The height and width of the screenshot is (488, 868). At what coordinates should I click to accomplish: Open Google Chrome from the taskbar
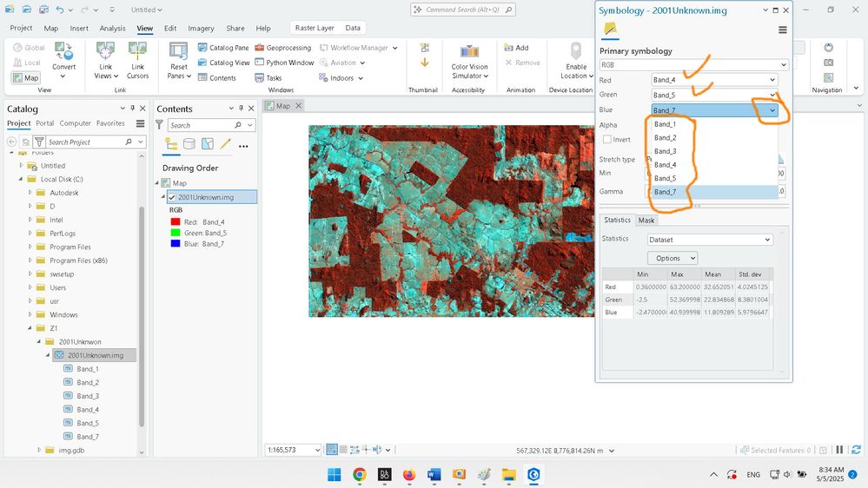(x=359, y=475)
